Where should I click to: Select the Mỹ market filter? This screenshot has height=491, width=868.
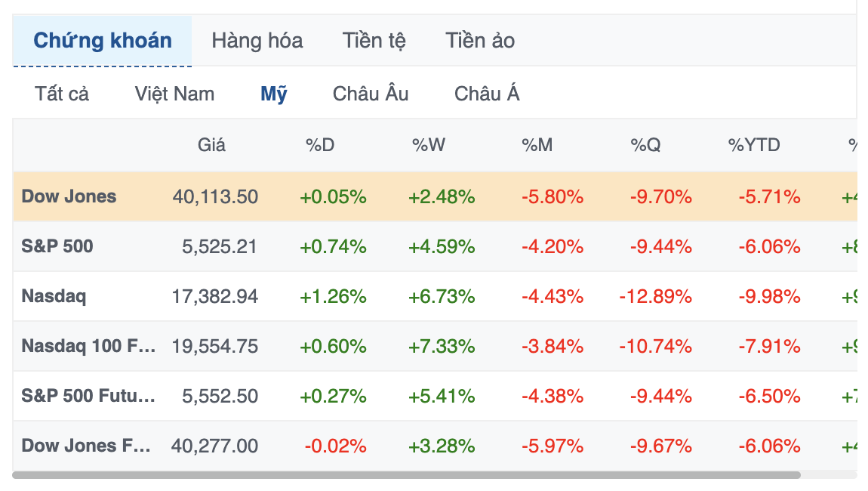[273, 94]
